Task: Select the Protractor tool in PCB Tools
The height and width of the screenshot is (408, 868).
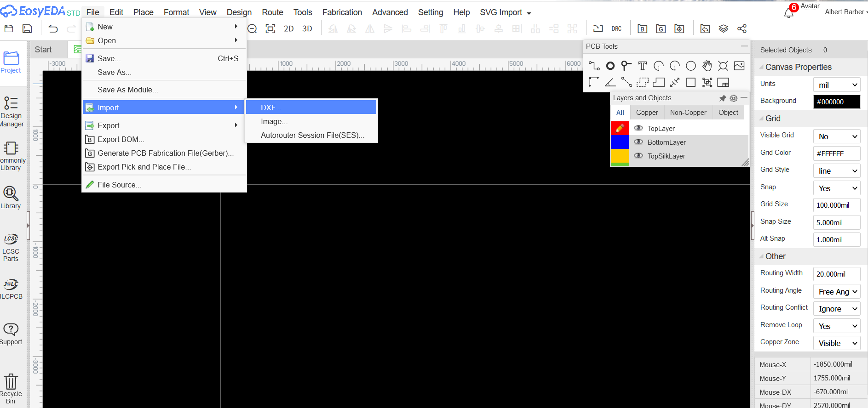Action: pos(610,82)
